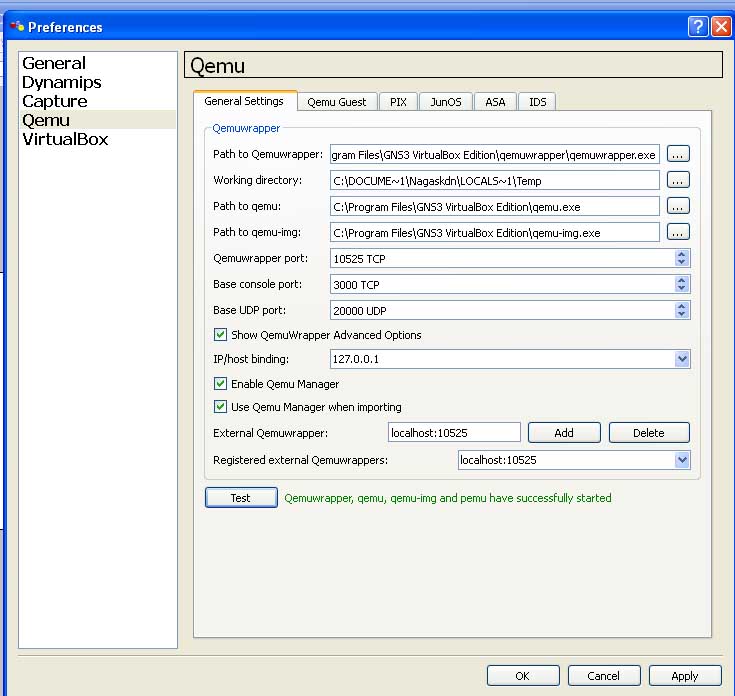Click the External Qemuwrapper input field

tap(454, 433)
